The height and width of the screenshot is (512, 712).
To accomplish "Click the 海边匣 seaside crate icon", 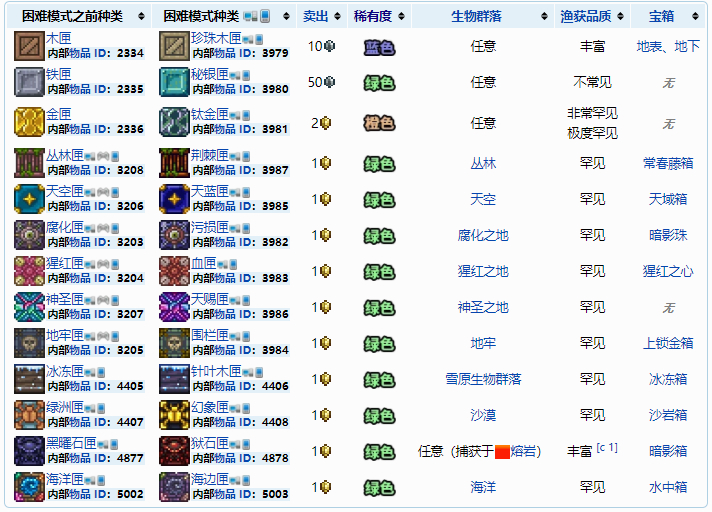I will pyautogui.click(x=174, y=487).
